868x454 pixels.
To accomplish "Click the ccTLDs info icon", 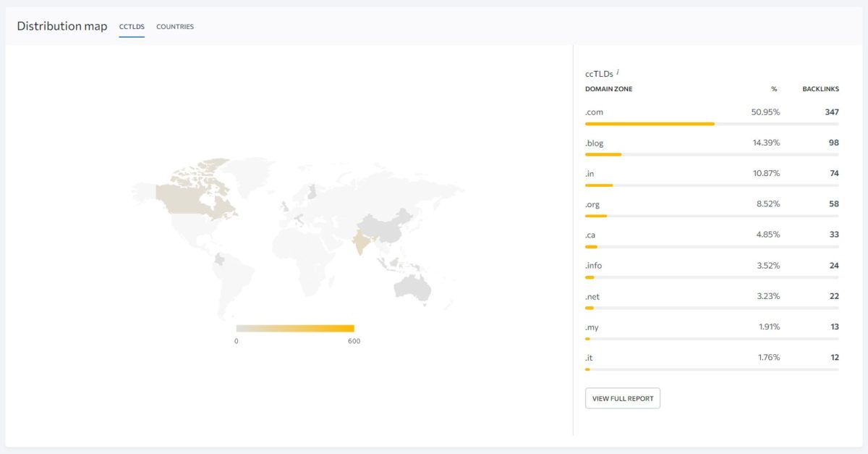I will [618, 72].
